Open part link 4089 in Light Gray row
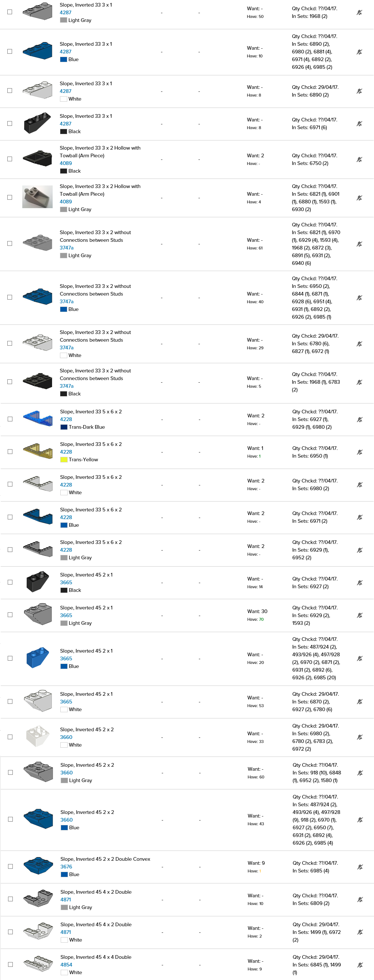The width and height of the screenshot is (374, 980). (66, 202)
